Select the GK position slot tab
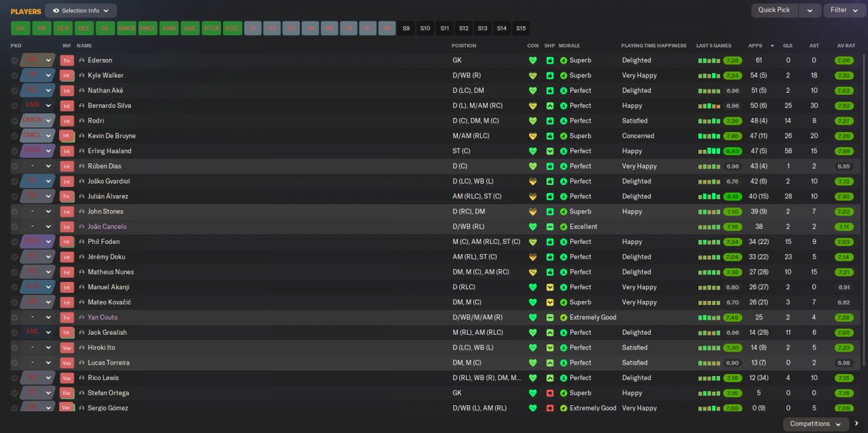The width and height of the screenshot is (868, 433). click(x=20, y=28)
